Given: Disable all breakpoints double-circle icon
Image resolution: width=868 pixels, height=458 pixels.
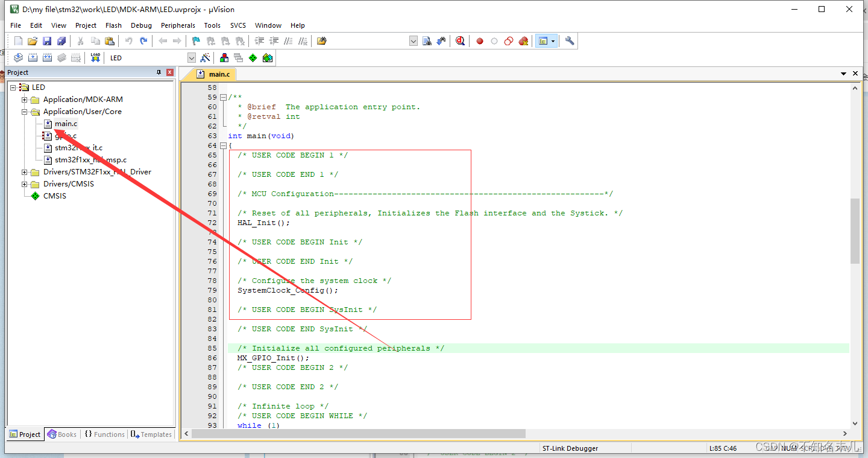Looking at the screenshot, I should point(509,41).
